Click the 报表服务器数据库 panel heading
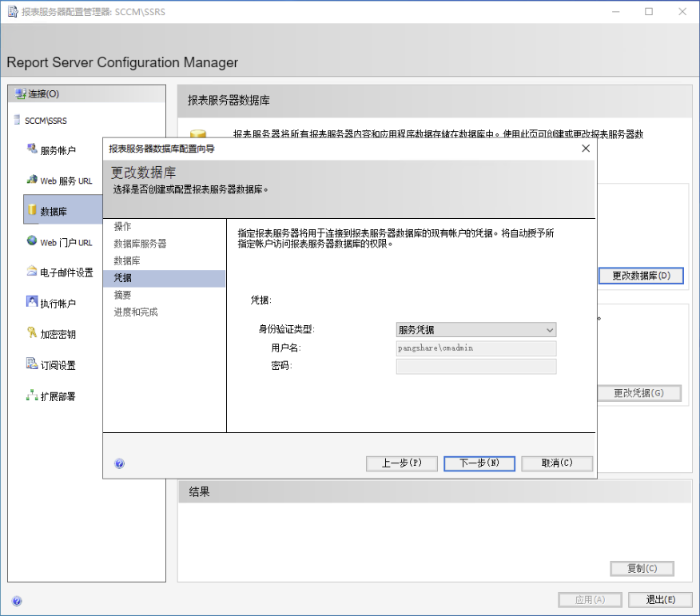 [x=229, y=101]
